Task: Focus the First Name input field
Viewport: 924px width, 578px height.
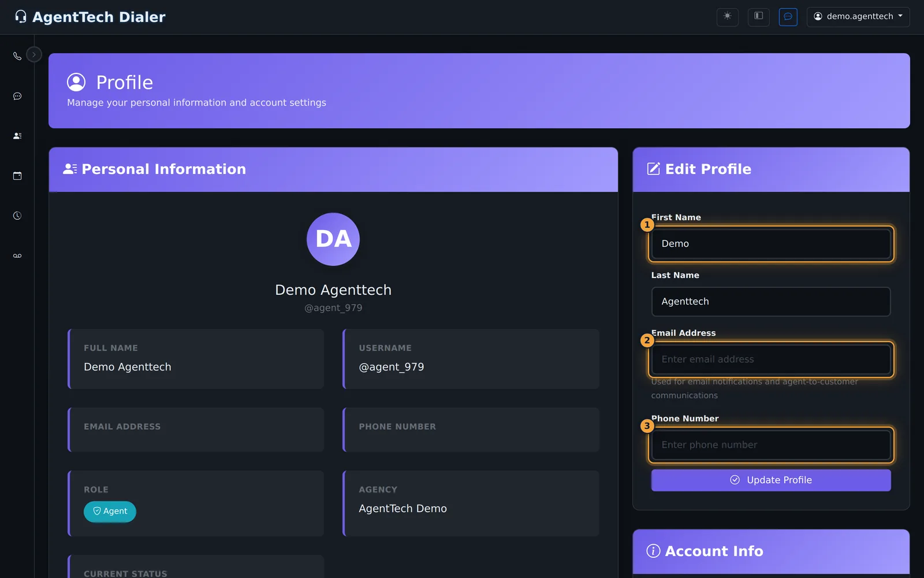Action: [771, 244]
